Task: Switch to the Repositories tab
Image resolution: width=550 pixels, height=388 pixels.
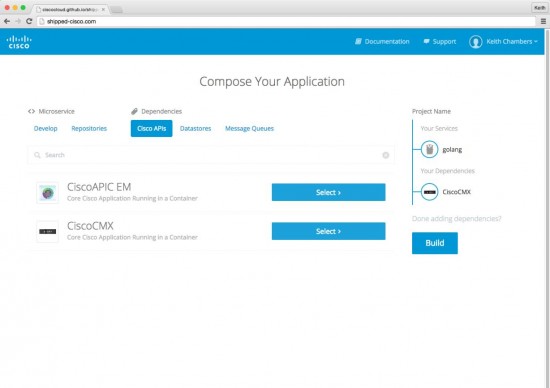Action: click(x=89, y=128)
